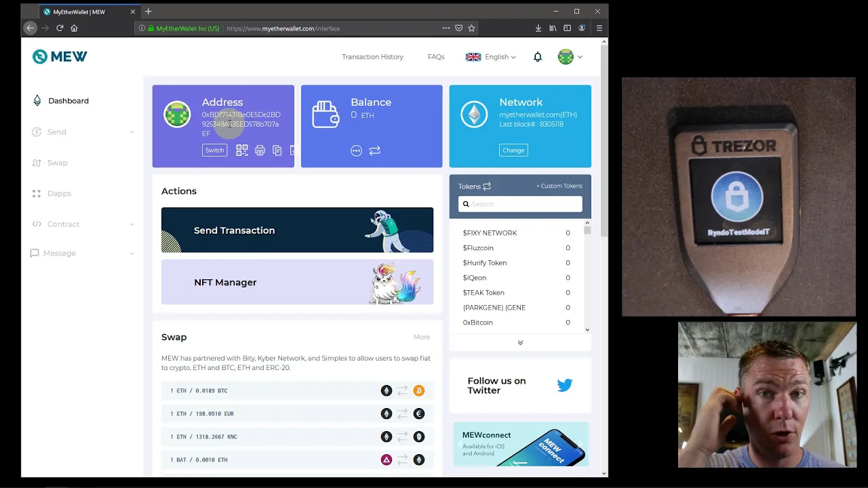868x488 pixels.
Task: Select the MyEtherWallet browser tab
Action: pyautogui.click(x=88, y=12)
